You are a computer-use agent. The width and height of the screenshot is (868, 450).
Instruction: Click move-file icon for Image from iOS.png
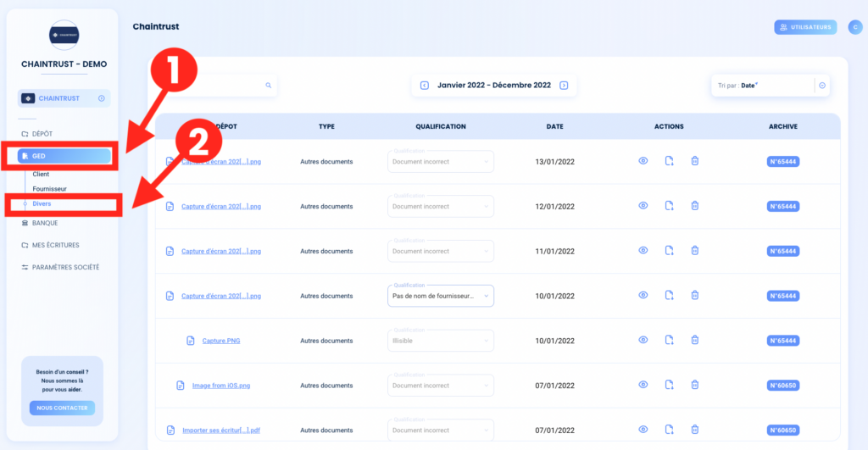click(x=669, y=386)
